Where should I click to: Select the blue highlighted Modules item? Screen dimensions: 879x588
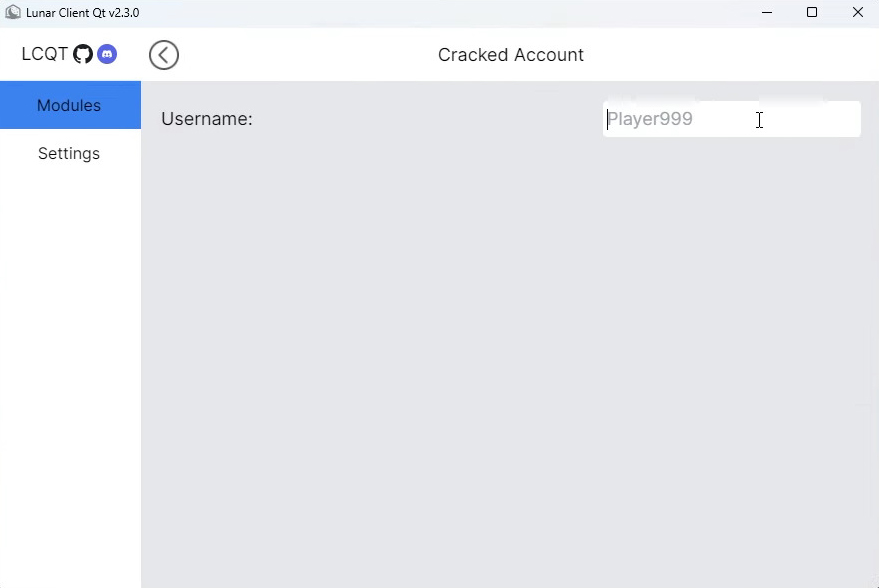[x=70, y=105]
